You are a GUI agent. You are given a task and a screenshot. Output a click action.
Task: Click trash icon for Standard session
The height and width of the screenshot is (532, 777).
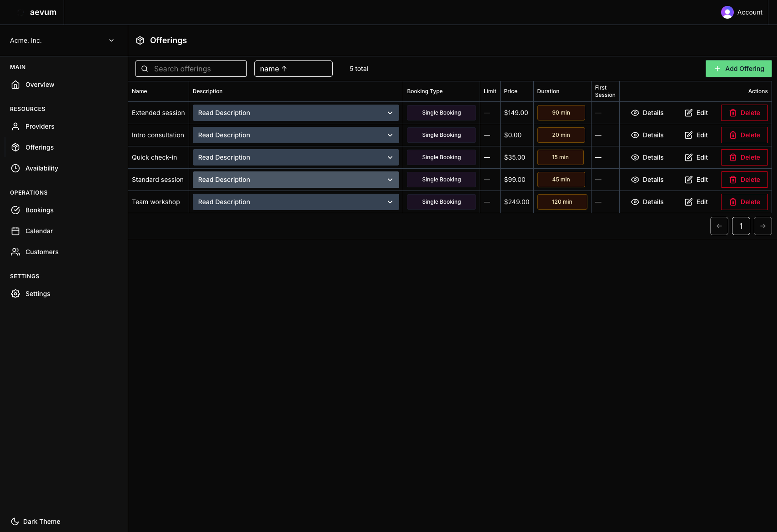(733, 180)
